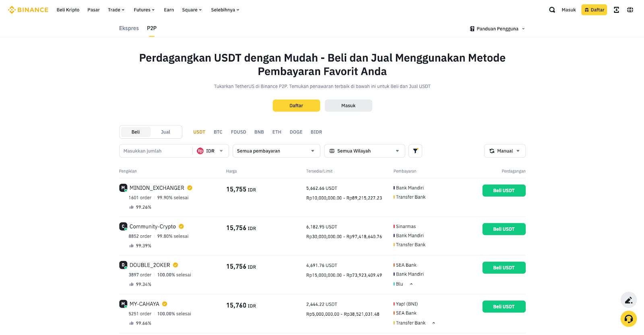Open the Beli Kripto menu item
Image resolution: width=644 pixels, height=335 pixels.
[x=68, y=10]
